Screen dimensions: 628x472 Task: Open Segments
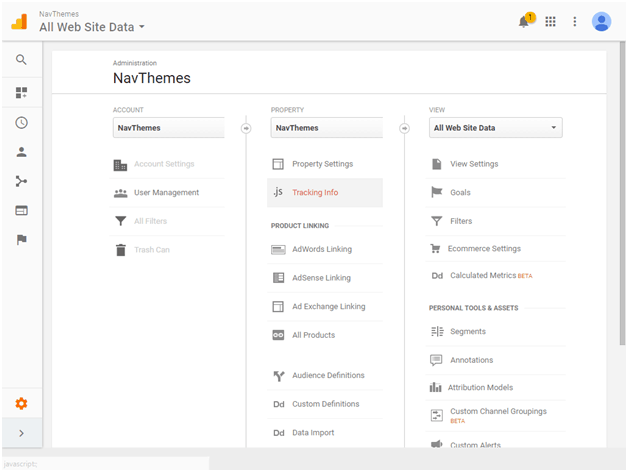[468, 331]
